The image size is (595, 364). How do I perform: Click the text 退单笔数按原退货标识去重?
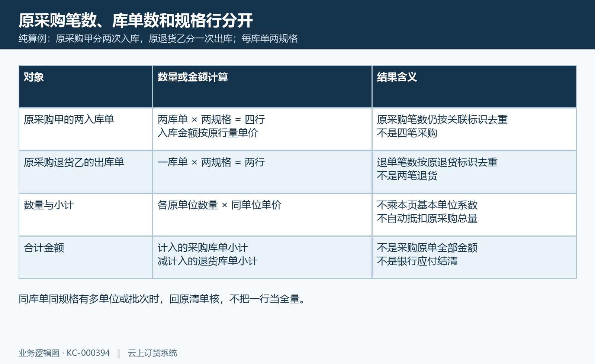click(x=437, y=162)
